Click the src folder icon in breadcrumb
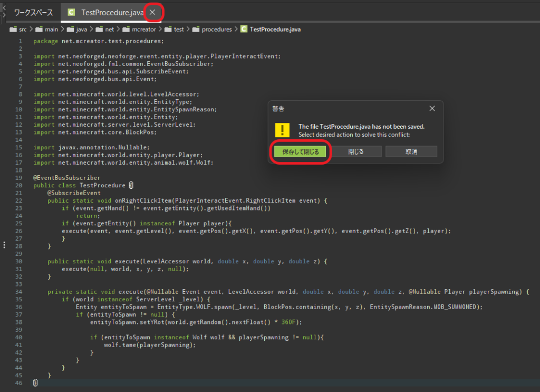This screenshot has height=392, width=540. [14, 30]
